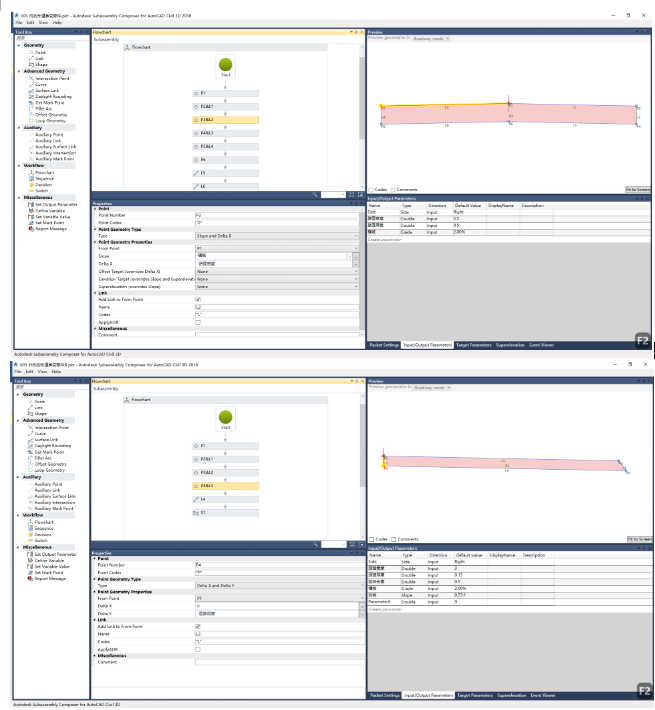This screenshot has height=710, width=655.
Task: Check ApplyAOR box in top window properties
Action: [198, 322]
